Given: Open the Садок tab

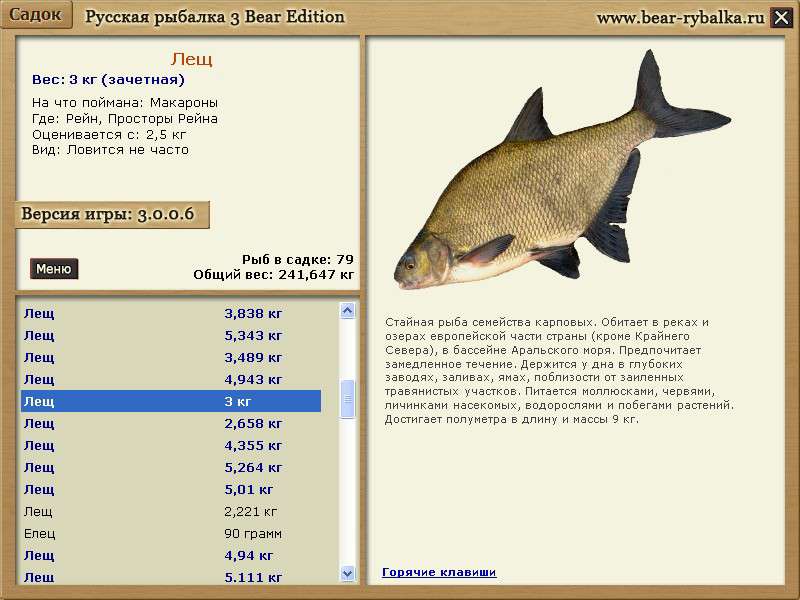Looking at the screenshot, I should click(x=36, y=15).
